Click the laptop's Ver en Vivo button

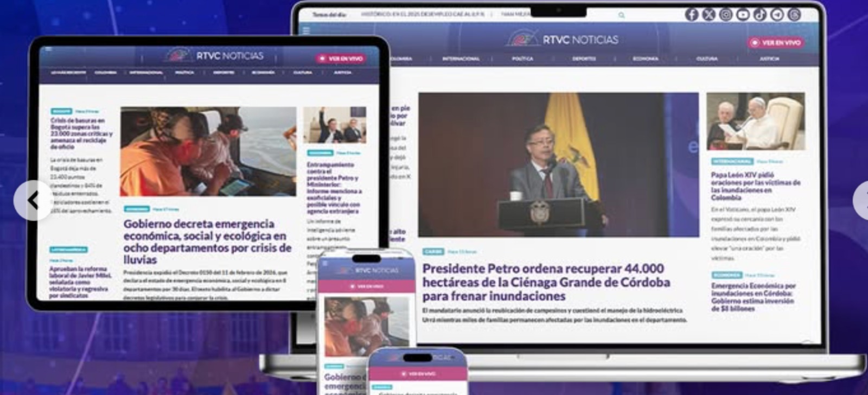(x=776, y=42)
